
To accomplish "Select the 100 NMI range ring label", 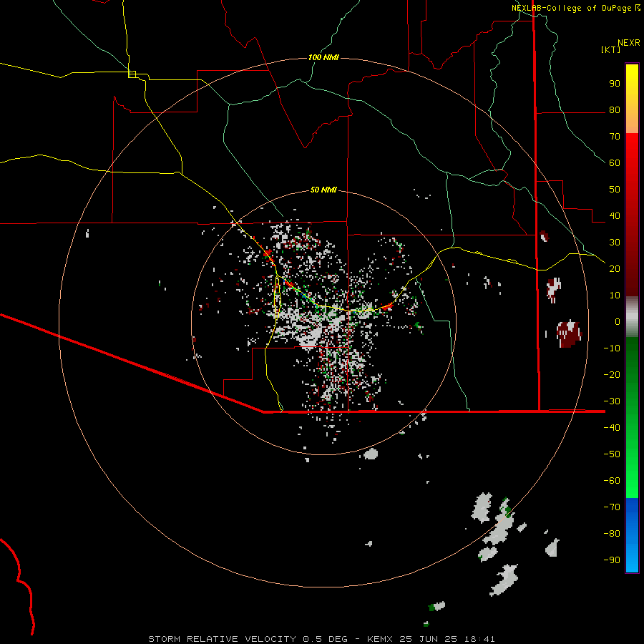I will (323, 57).
